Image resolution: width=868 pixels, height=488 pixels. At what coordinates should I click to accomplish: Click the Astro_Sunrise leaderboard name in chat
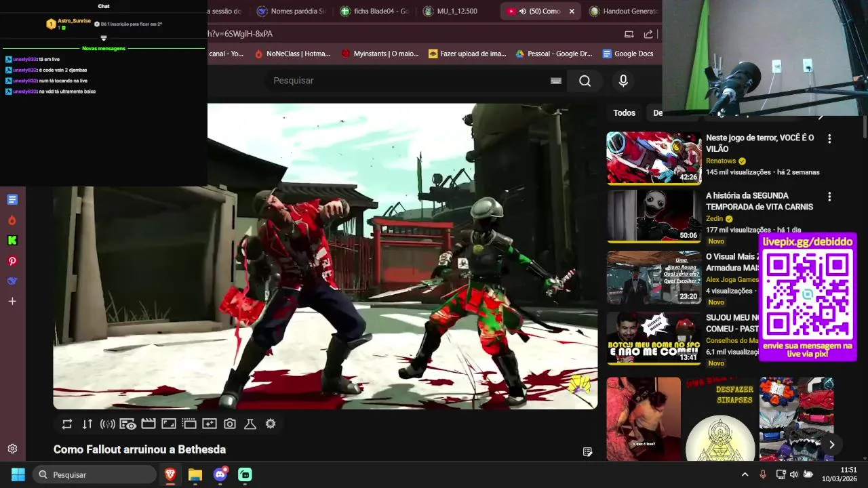click(74, 21)
